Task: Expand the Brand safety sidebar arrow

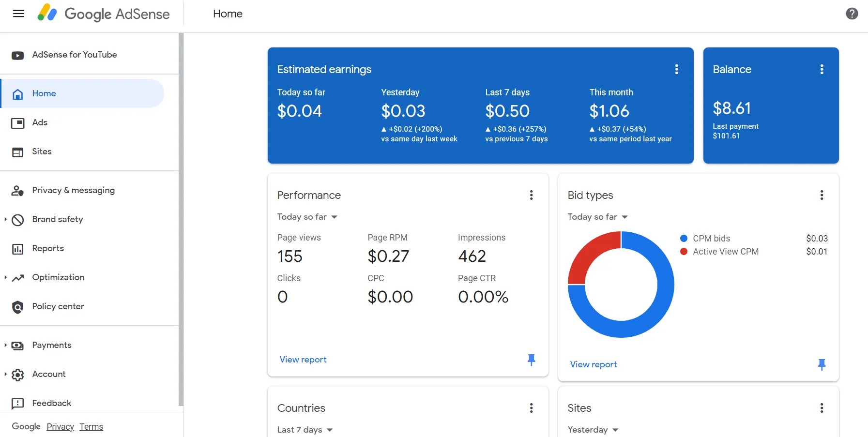Action: pos(5,219)
